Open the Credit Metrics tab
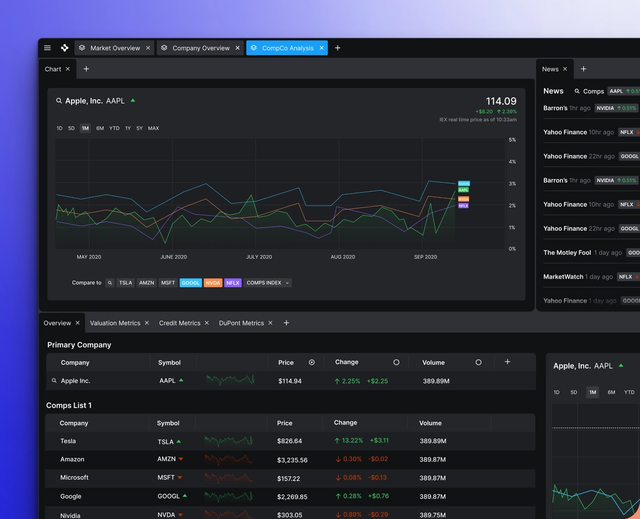Image resolution: width=640 pixels, height=519 pixels. pyautogui.click(x=180, y=323)
